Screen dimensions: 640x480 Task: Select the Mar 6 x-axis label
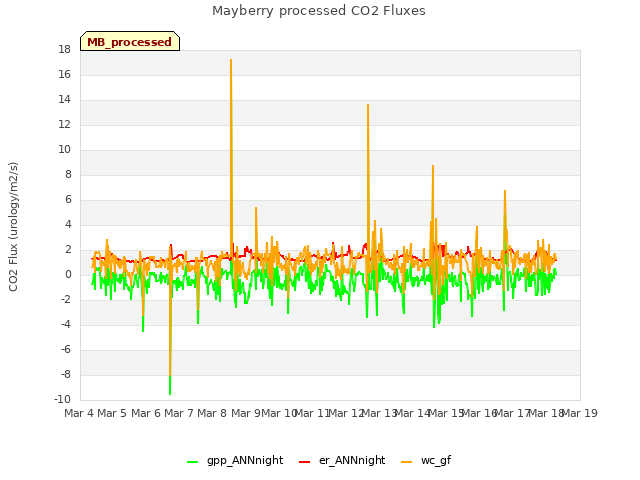pos(145,413)
